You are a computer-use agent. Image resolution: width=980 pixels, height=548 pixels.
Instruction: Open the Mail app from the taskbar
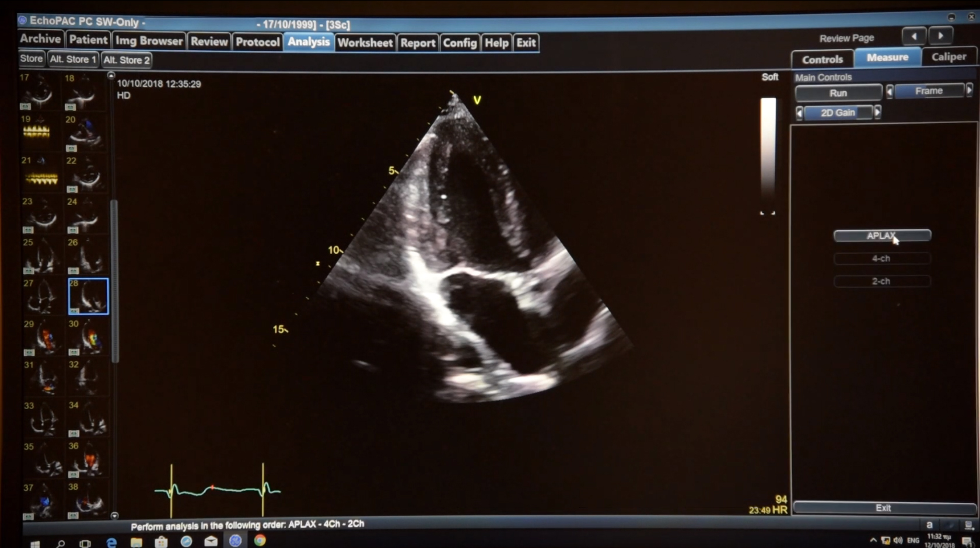[211, 542]
